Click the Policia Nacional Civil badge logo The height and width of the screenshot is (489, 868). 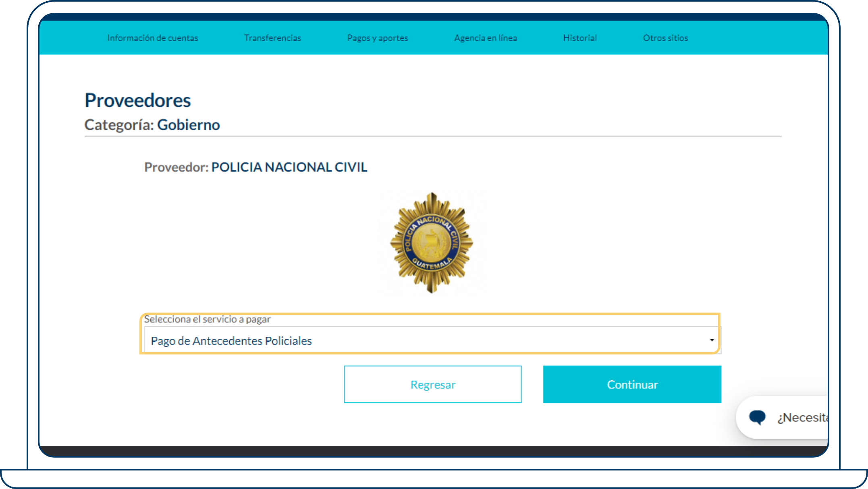point(432,243)
